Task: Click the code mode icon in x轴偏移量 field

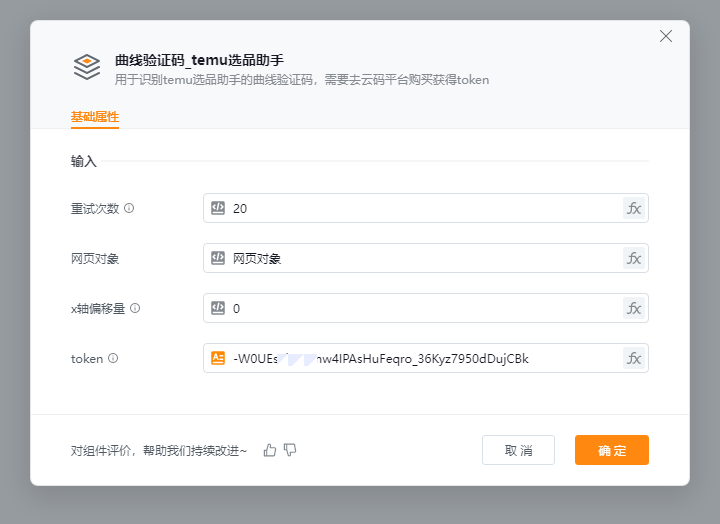Action: tap(218, 308)
